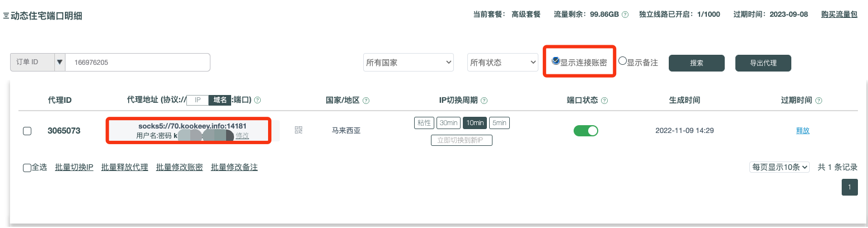This screenshot has width=868, height=228.
Task: Click the 2022-11-09 14:29 creation time
Action: point(684,131)
